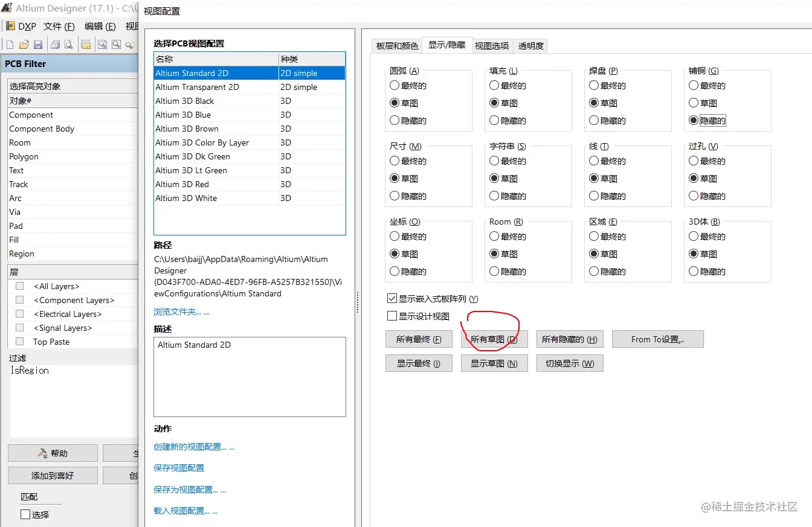
Task: Tick the <All Layers> checkbox
Action: click(x=20, y=286)
